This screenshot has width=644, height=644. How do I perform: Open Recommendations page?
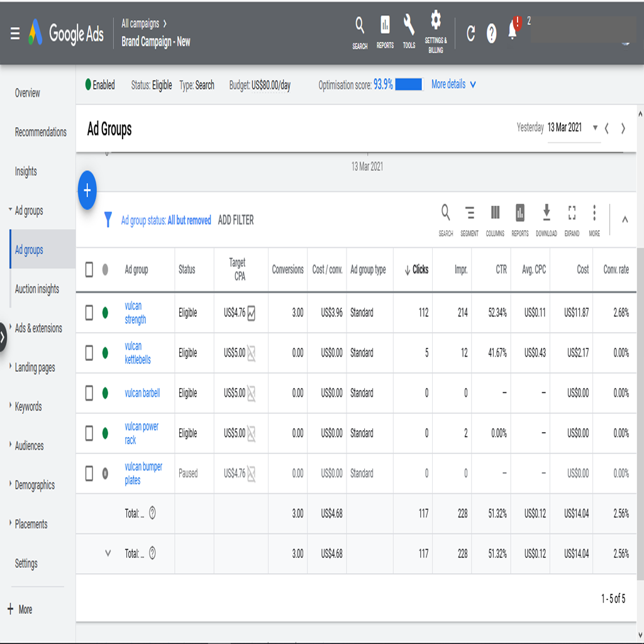(41, 132)
